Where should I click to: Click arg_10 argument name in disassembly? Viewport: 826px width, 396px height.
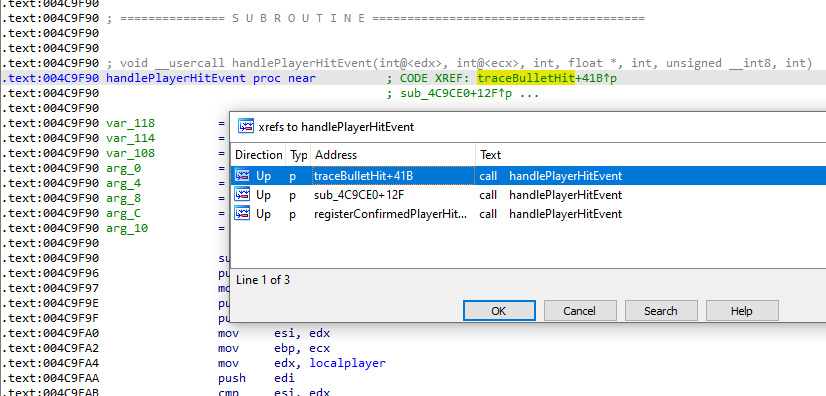[127, 229]
